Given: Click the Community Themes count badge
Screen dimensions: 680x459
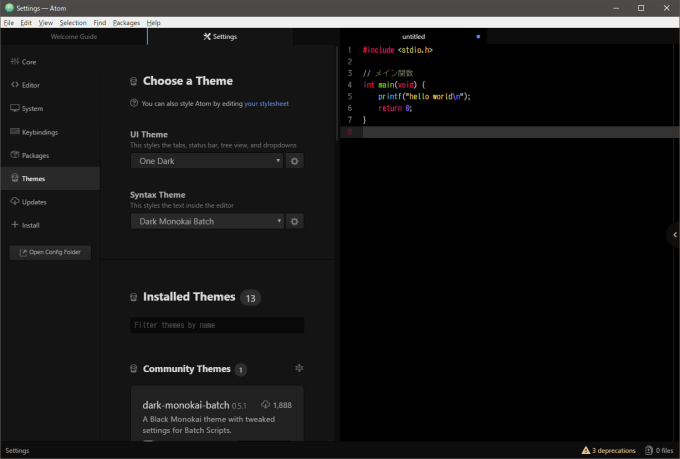Looking at the screenshot, I should [241, 370].
